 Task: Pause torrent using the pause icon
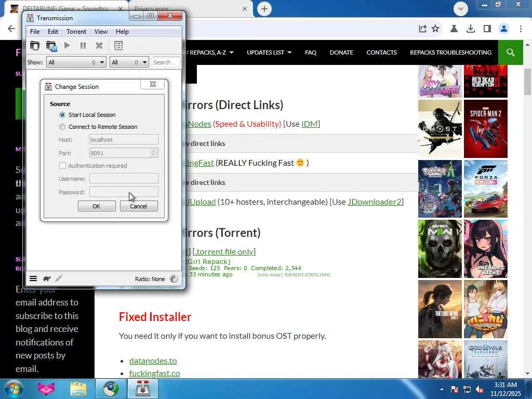pos(83,46)
